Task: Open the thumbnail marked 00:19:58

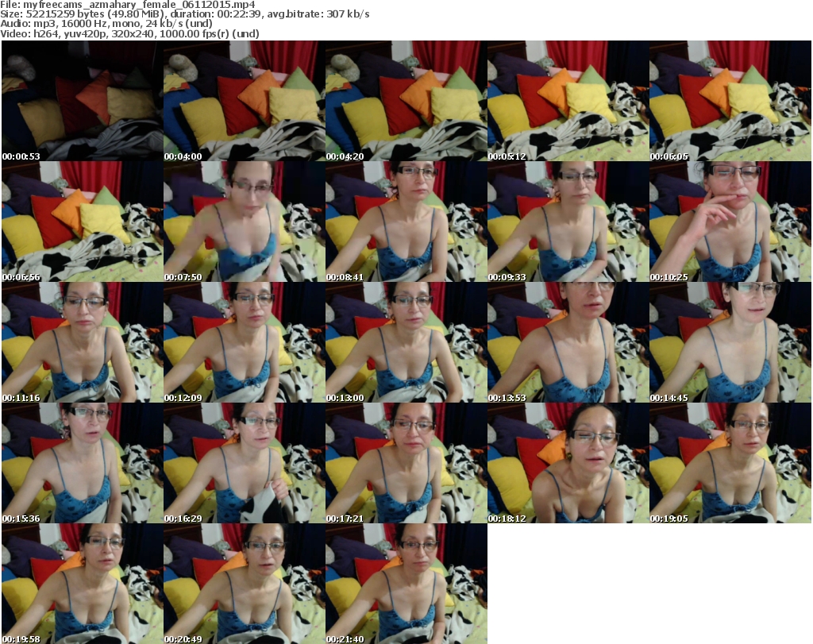Action: point(81,584)
